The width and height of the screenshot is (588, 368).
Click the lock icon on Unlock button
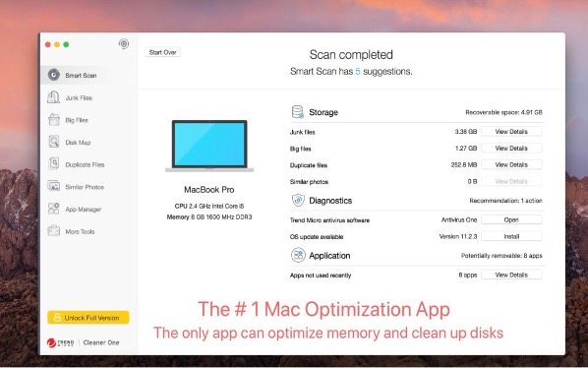tap(57, 318)
